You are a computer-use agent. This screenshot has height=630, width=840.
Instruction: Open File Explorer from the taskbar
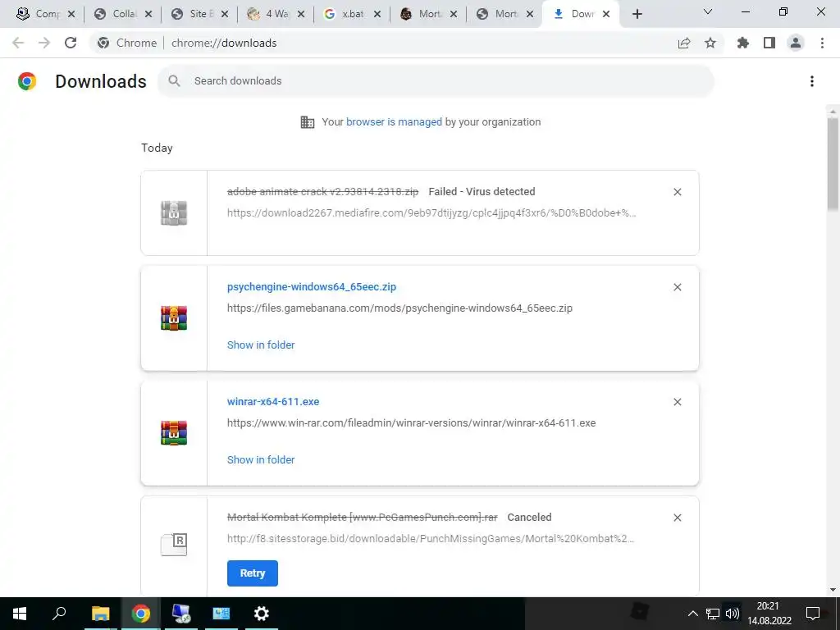pos(100,614)
